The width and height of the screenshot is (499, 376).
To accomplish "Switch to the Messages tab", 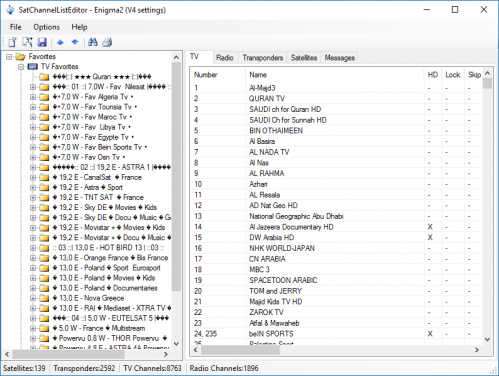I will [340, 58].
